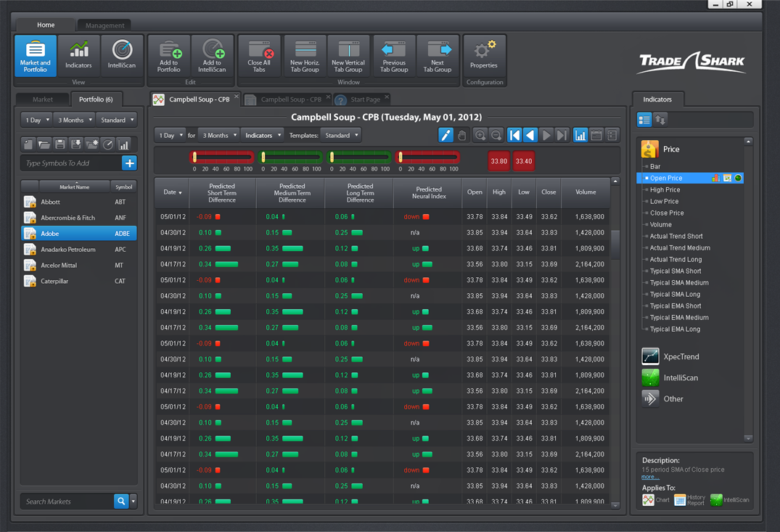Click the zoom in magnifier
This screenshot has width=780, height=532.
click(x=480, y=135)
